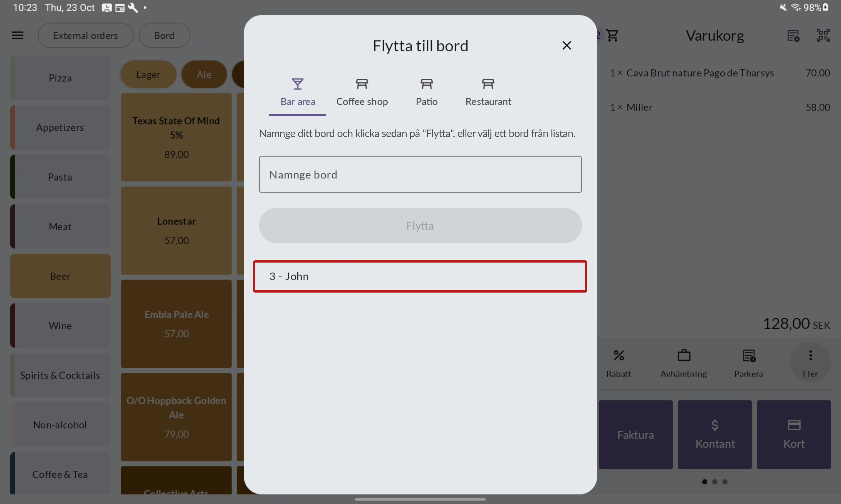Select the Restaurant area tab
The height and width of the screenshot is (504, 841).
coord(488,92)
